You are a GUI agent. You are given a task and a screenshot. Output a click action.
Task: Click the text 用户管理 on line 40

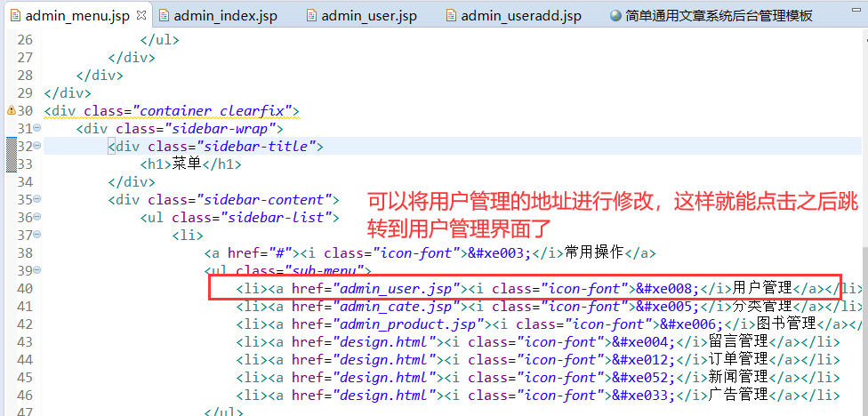click(x=763, y=288)
